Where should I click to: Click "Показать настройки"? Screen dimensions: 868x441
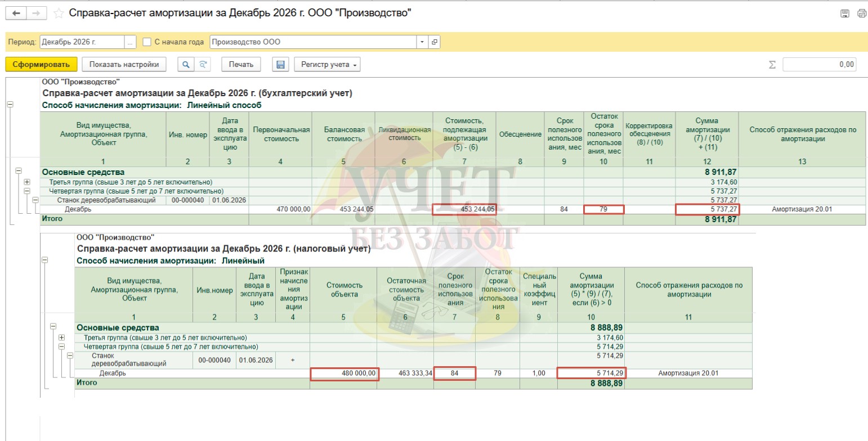pos(124,65)
